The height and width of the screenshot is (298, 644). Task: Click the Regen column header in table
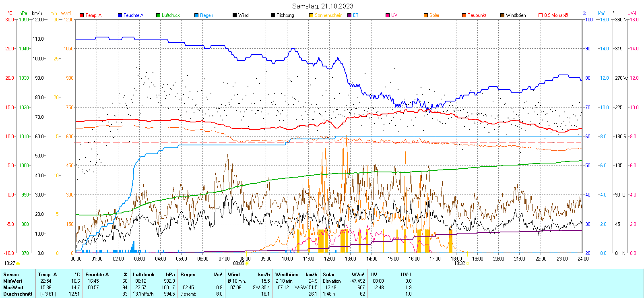(188, 275)
